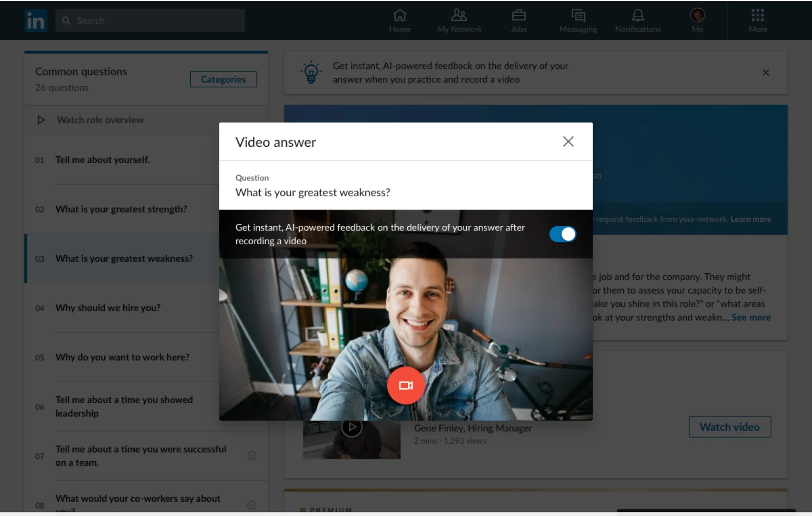Click the Categories button
Viewport: 812px width, 516px height.
(223, 79)
